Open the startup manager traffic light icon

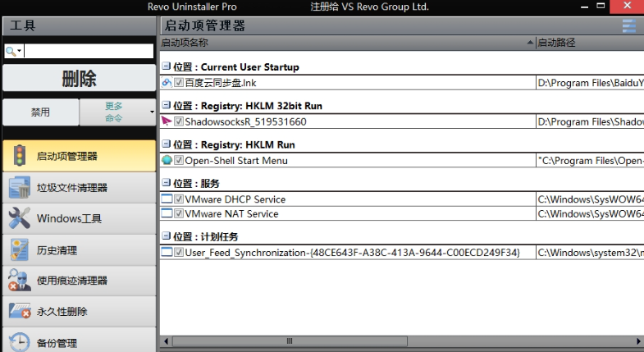point(20,156)
